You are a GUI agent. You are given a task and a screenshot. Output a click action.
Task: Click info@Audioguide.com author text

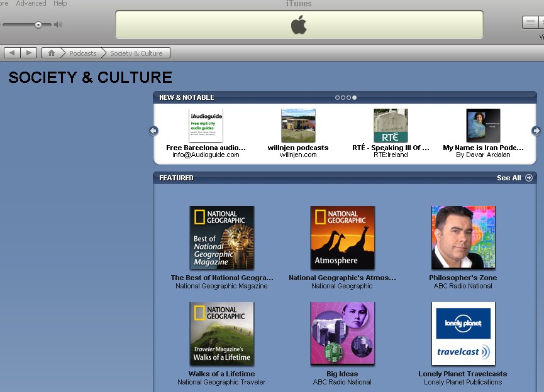pyautogui.click(x=206, y=155)
